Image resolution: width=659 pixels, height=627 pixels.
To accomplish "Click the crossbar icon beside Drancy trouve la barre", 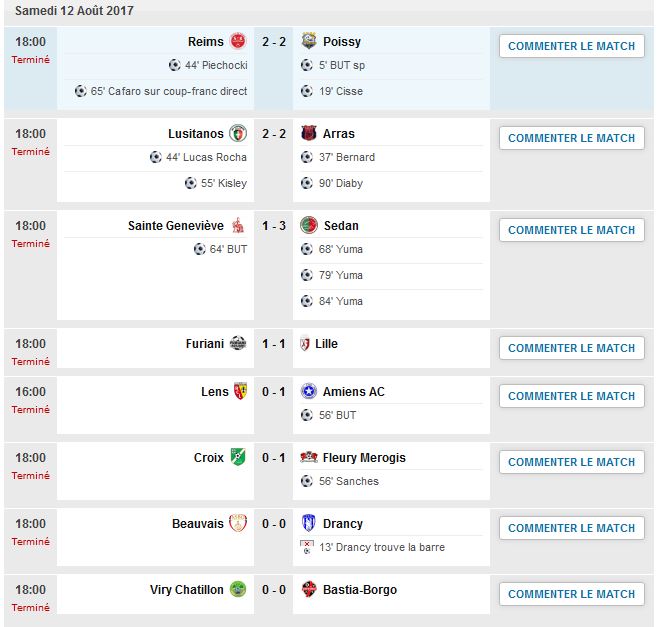I will (307, 547).
